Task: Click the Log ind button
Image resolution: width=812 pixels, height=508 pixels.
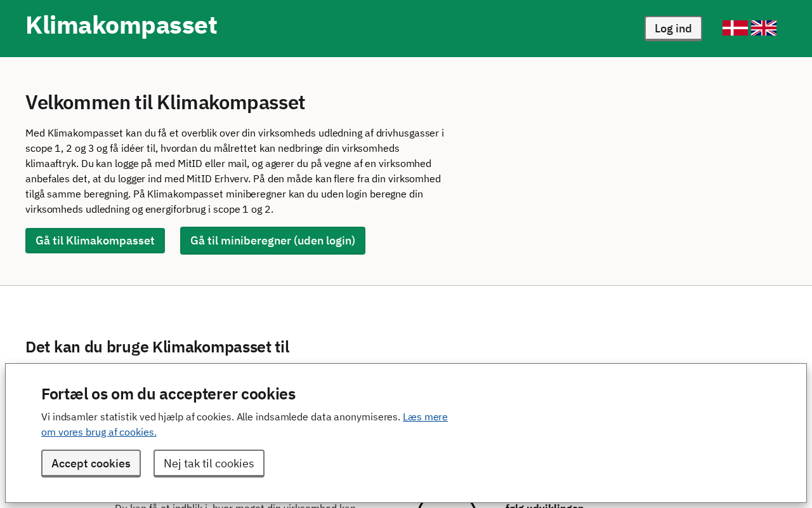Action: [x=673, y=29]
